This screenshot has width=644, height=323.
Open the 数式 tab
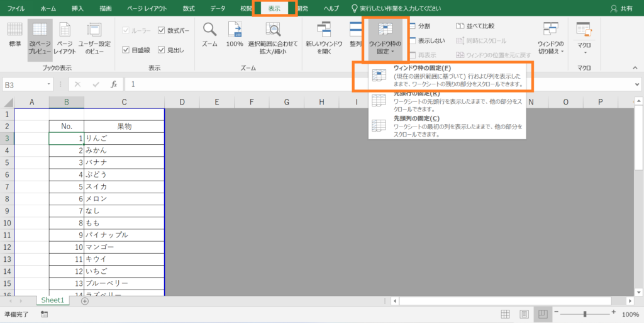pyautogui.click(x=189, y=8)
